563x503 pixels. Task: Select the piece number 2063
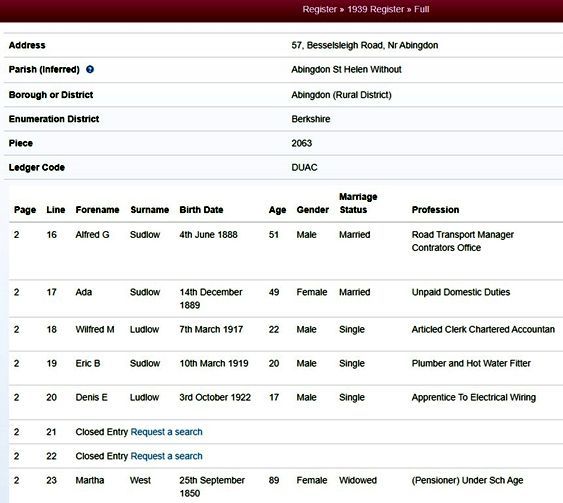tap(302, 143)
